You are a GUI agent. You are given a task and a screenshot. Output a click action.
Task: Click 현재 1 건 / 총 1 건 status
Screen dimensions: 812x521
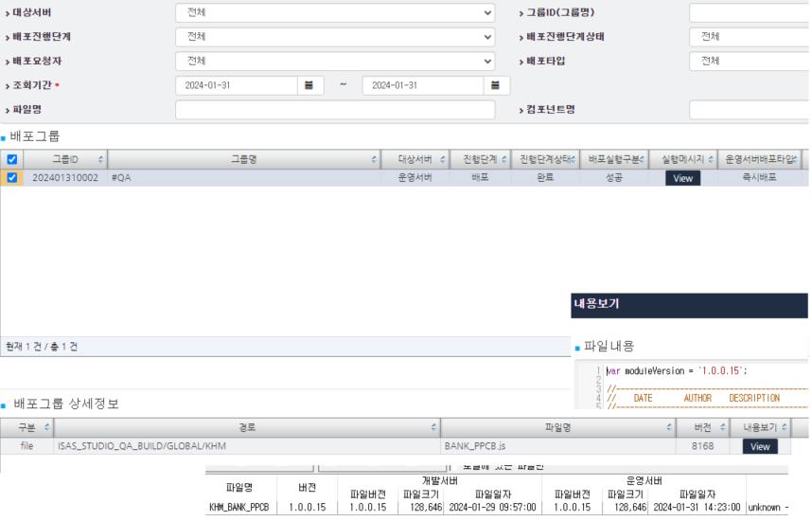42,347
